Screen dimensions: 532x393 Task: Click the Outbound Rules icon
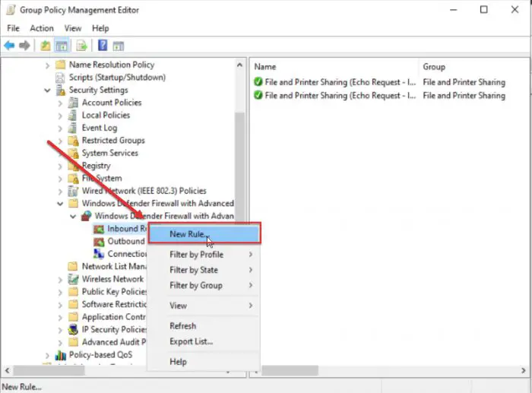click(99, 241)
